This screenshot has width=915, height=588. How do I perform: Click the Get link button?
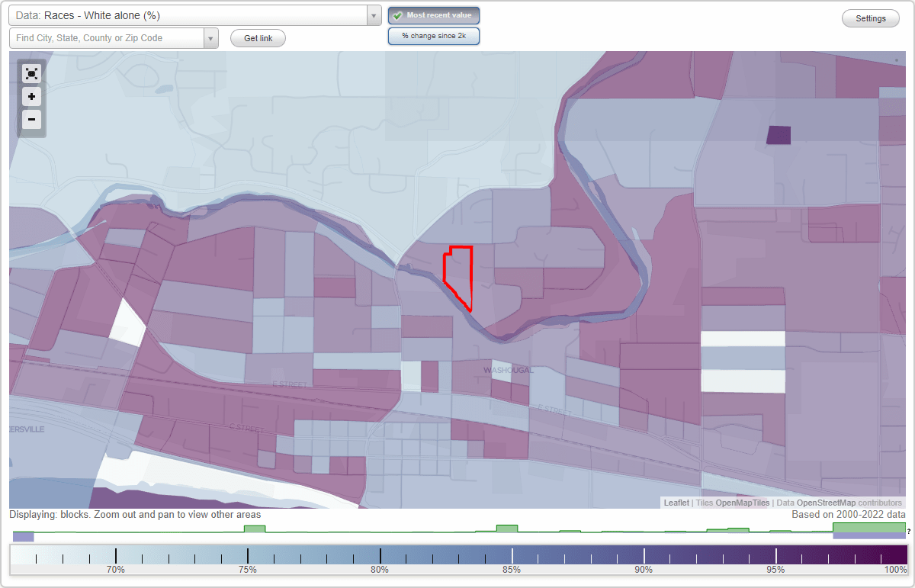tap(258, 38)
